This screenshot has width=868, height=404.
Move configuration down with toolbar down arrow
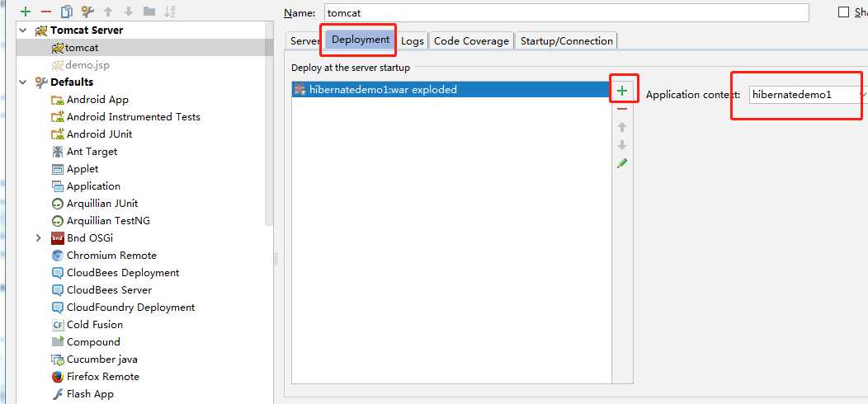point(129,12)
